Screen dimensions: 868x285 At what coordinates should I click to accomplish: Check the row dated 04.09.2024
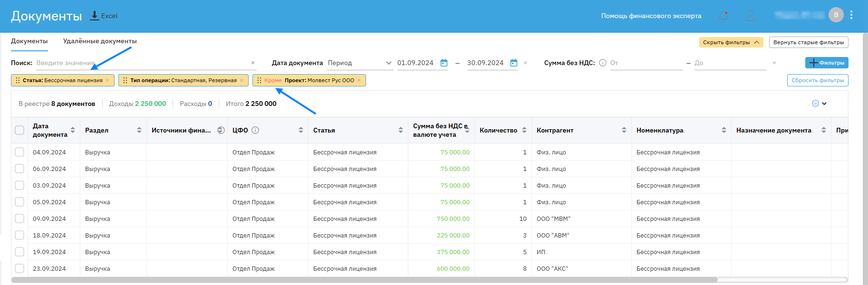tap(19, 152)
